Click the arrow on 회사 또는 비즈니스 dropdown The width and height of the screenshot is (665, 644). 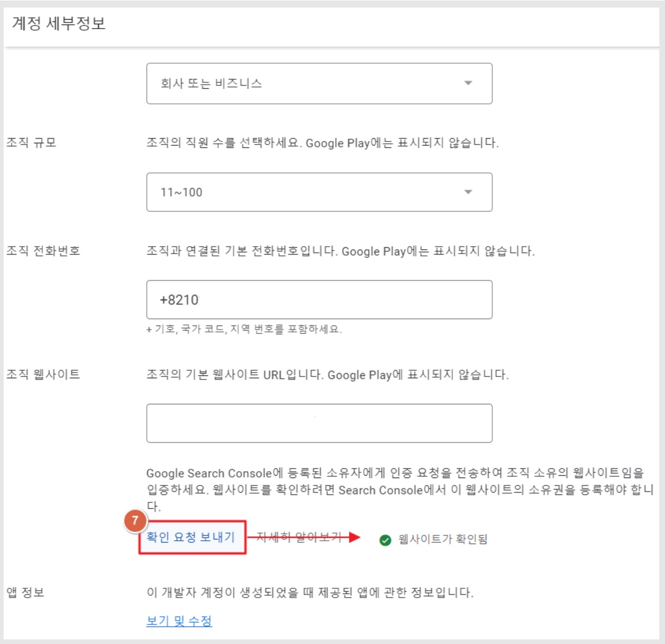pos(468,83)
